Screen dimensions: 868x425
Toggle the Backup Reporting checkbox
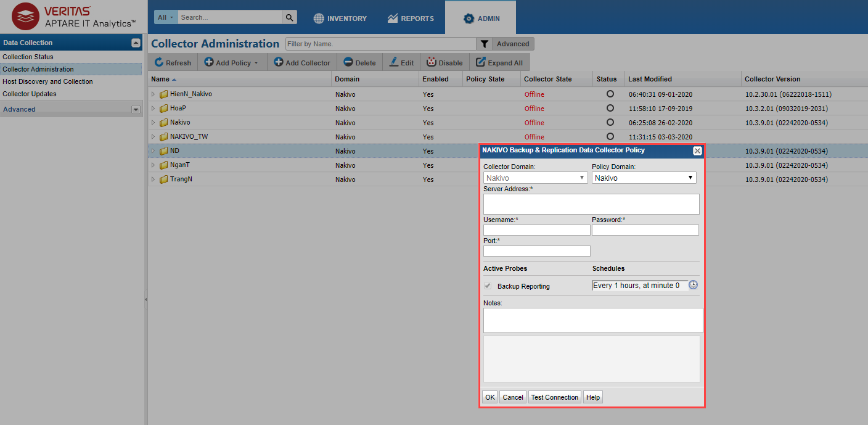pos(488,286)
